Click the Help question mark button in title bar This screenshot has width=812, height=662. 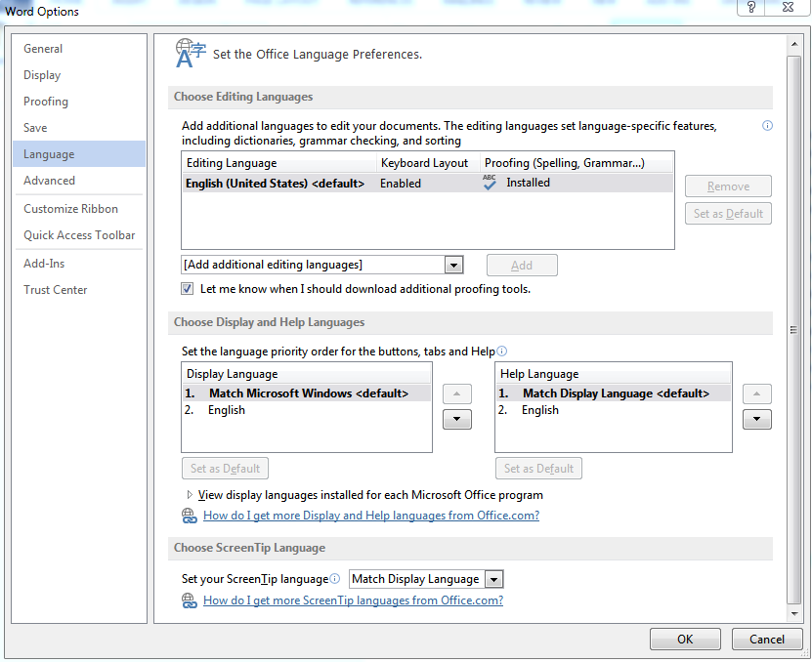[751, 7]
